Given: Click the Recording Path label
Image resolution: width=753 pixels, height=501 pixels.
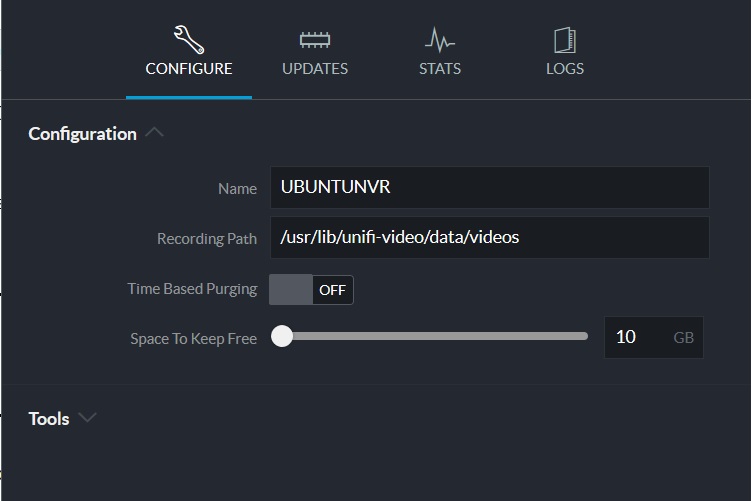Looking at the screenshot, I should [x=207, y=239].
